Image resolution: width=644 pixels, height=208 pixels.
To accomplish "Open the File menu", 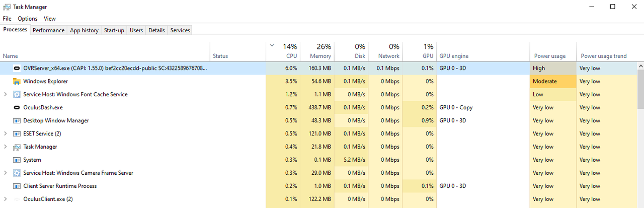I will [x=7, y=19].
